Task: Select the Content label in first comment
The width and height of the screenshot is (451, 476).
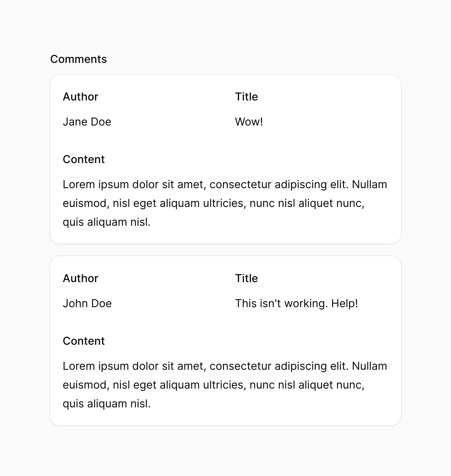Action: point(84,159)
